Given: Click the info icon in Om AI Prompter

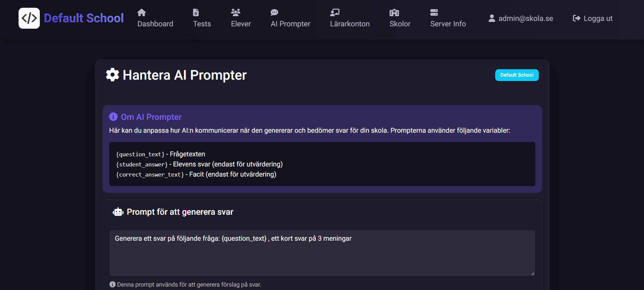Looking at the screenshot, I should 113,116.
